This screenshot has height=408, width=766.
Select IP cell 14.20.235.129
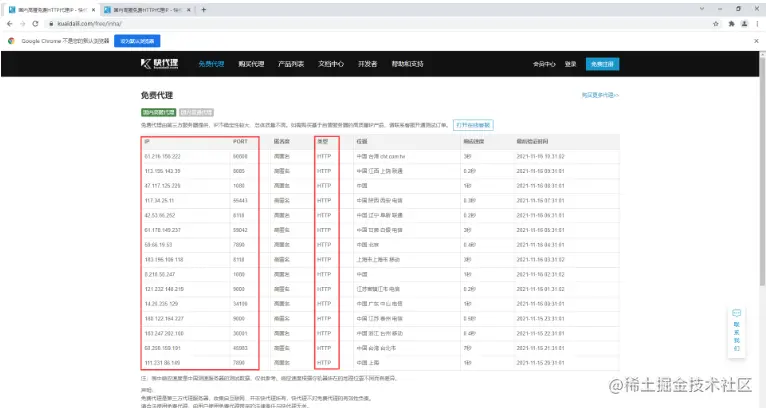(161, 303)
